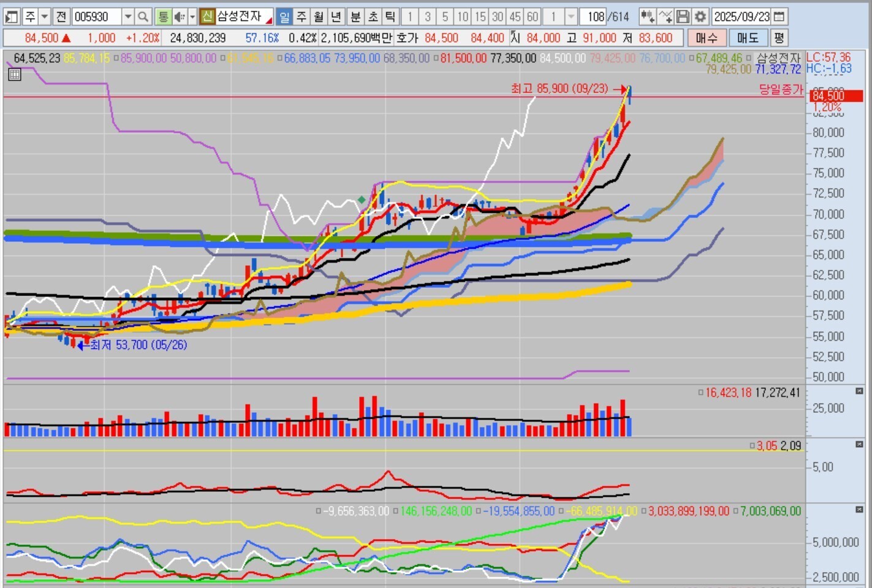872x588 pixels.
Task: Click the 매도 sell button
Action: click(x=748, y=38)
